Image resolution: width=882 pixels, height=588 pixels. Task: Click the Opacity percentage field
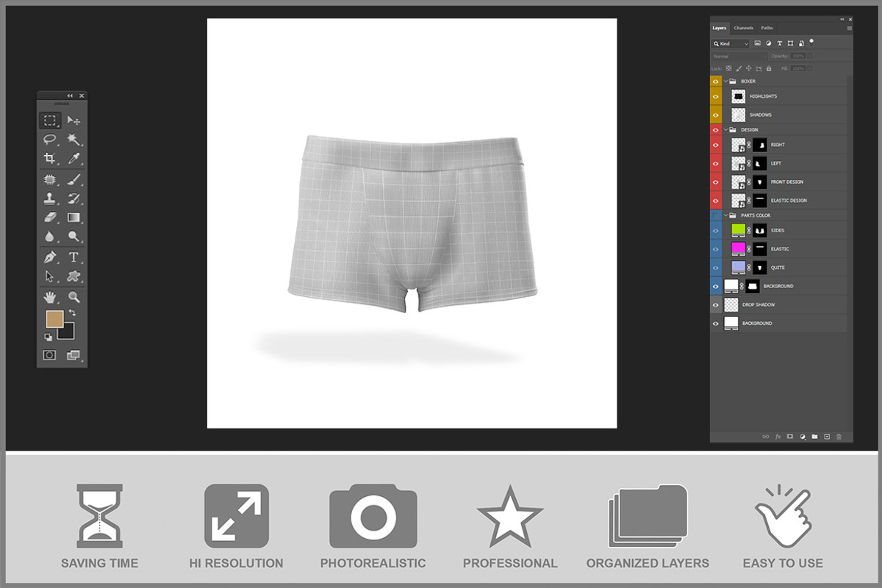797,56
